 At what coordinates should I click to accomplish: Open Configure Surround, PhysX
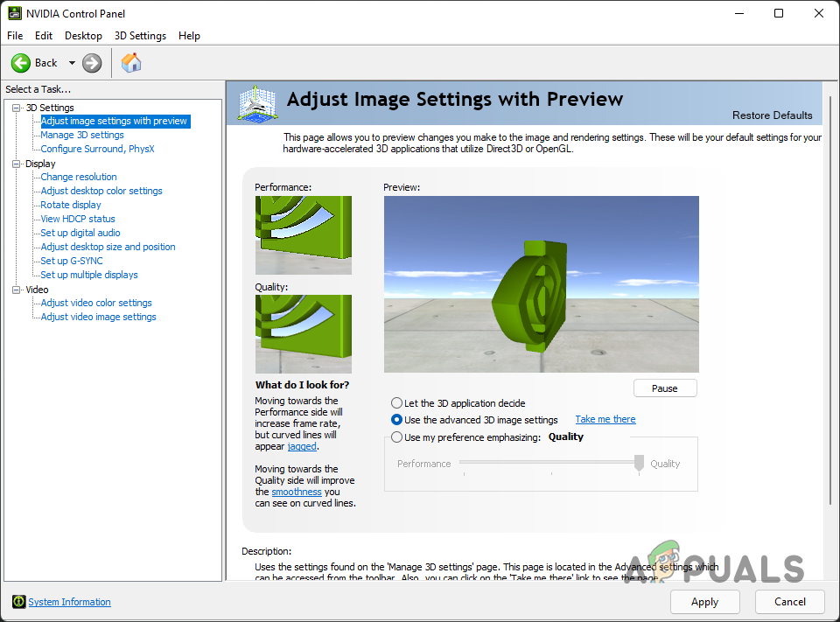(97, 149)
